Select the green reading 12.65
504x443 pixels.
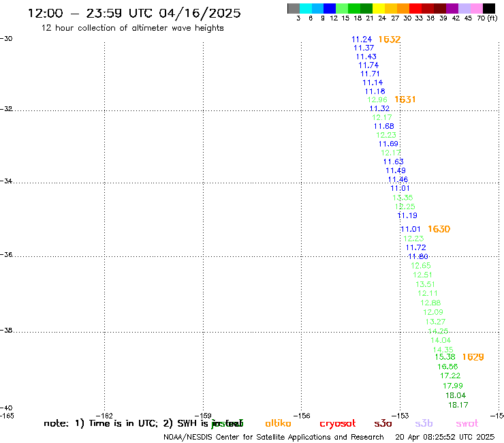[x=421, y=266]
